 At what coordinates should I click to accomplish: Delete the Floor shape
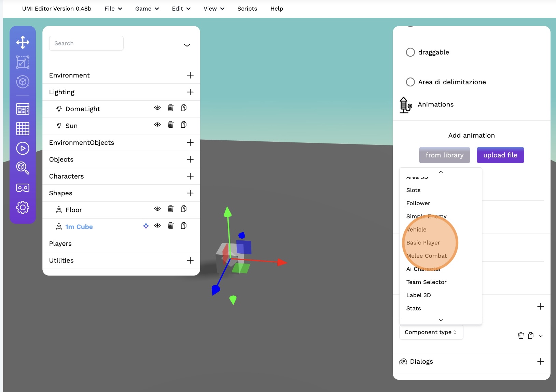tap(170, 209)
